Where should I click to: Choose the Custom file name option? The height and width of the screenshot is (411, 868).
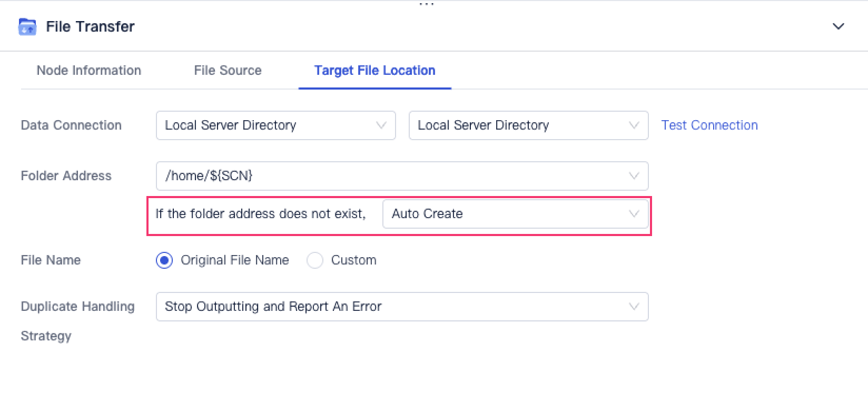(315, 260)
